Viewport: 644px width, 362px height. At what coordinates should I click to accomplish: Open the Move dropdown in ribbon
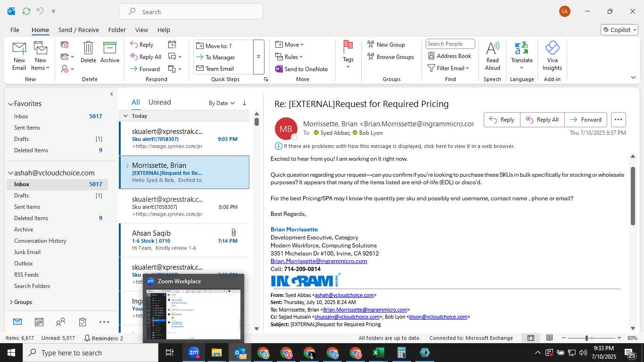289,44
